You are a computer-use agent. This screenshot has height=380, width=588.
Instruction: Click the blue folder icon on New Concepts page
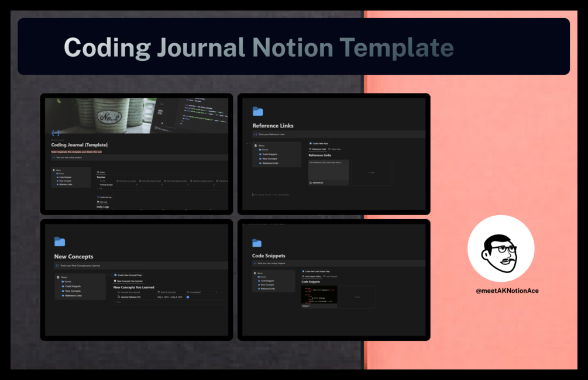coord(60,241)
